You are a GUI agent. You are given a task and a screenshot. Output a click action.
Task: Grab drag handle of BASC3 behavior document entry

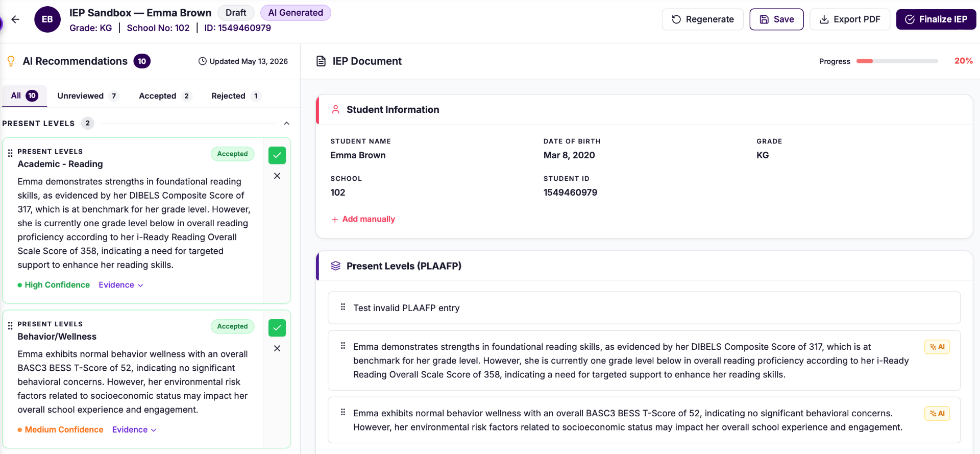[x=343, y=412]
